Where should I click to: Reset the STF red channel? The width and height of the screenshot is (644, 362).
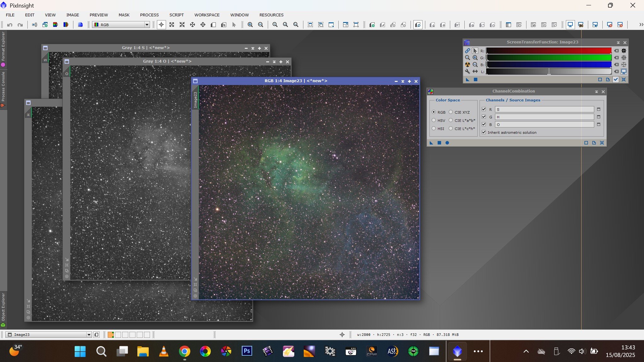(x=616, y=51)
